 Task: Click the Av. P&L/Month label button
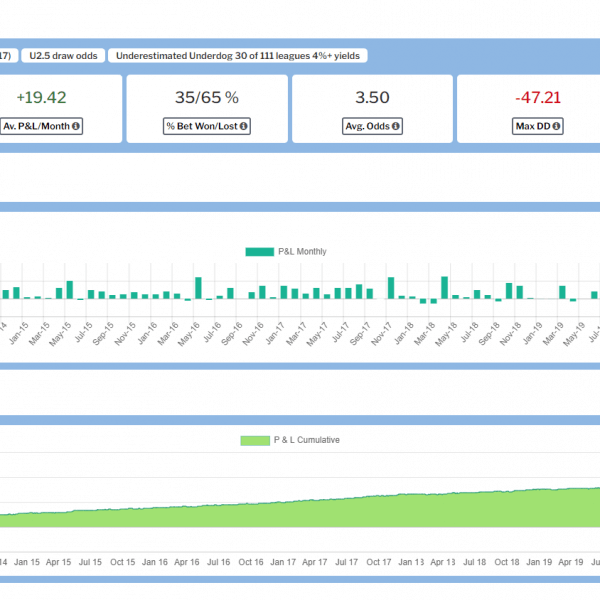click(41, 126)
